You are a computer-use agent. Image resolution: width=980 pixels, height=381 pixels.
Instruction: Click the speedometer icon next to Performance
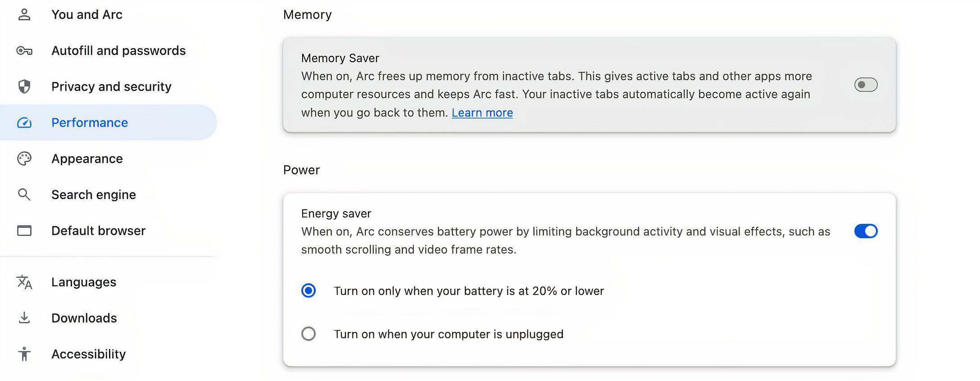tap(24, 122)
